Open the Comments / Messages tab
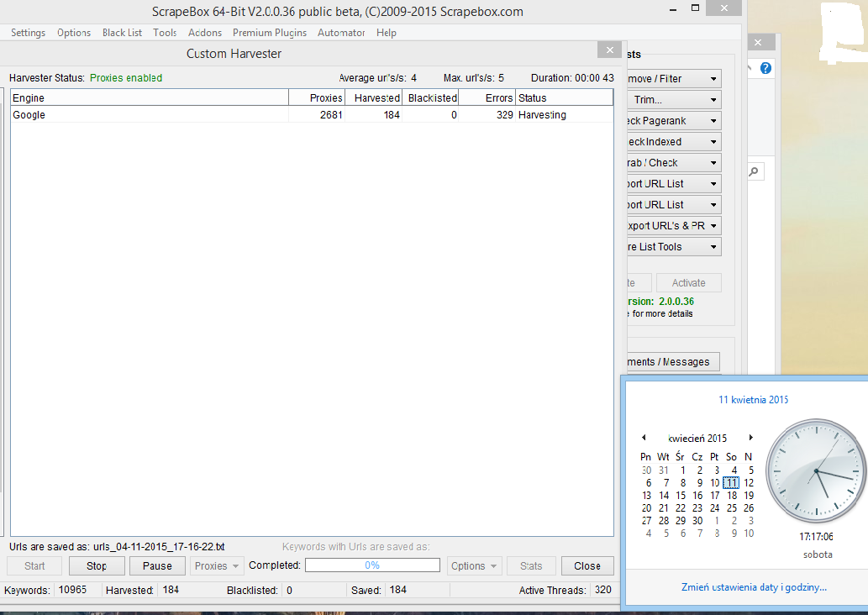This screenshot has width=868, height=615. coord(673,362)
